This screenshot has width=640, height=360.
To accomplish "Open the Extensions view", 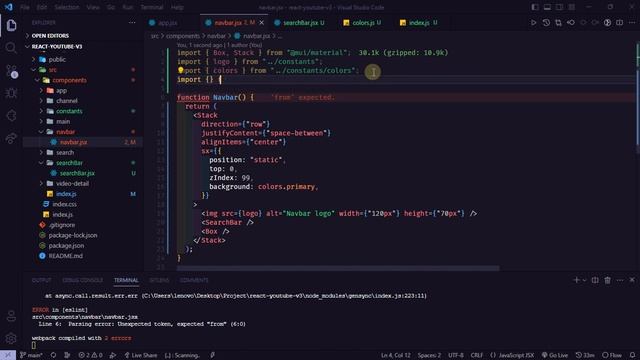I will point(11,116).
